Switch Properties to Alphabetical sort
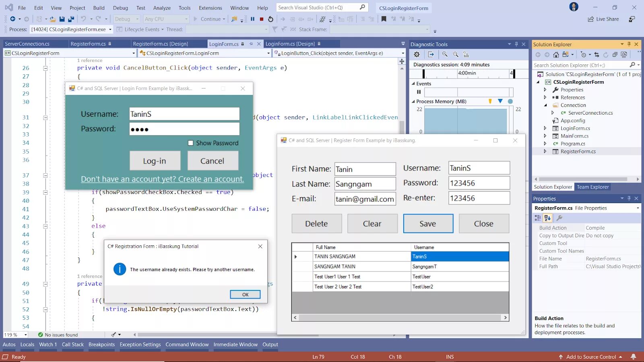Screen dimensions: 644x362 547,218
